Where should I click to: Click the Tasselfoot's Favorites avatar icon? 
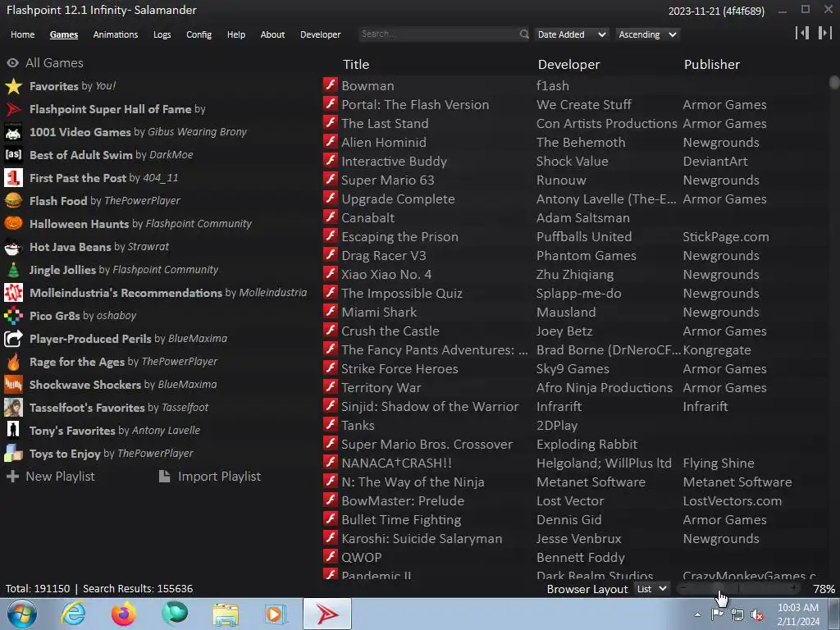coord(13,407)
